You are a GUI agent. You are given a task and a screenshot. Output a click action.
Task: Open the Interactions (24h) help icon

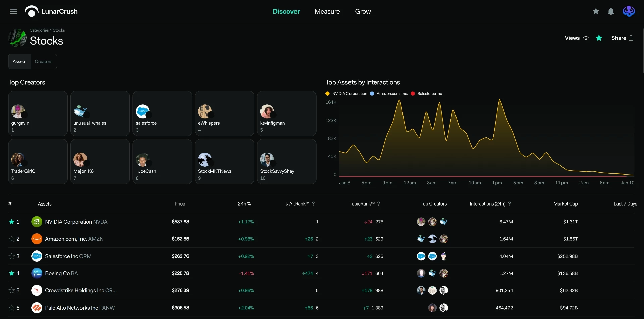coord(509,204)
